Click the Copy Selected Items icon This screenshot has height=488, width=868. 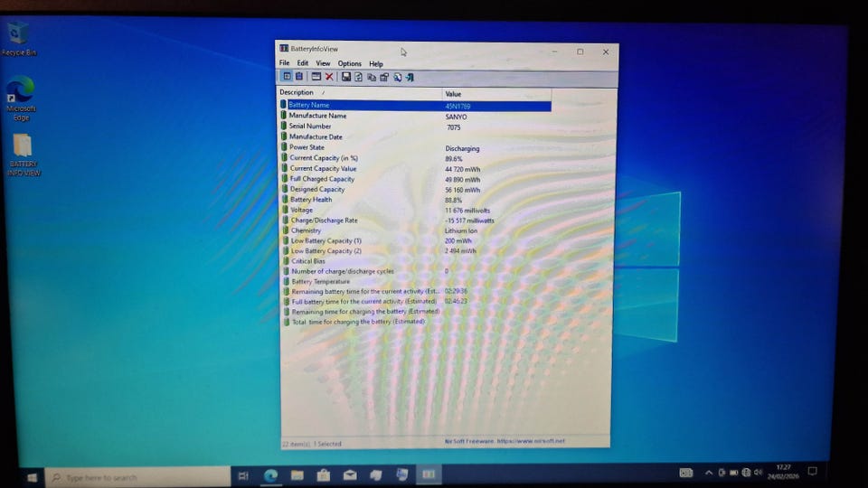click(x=372, y=77)
